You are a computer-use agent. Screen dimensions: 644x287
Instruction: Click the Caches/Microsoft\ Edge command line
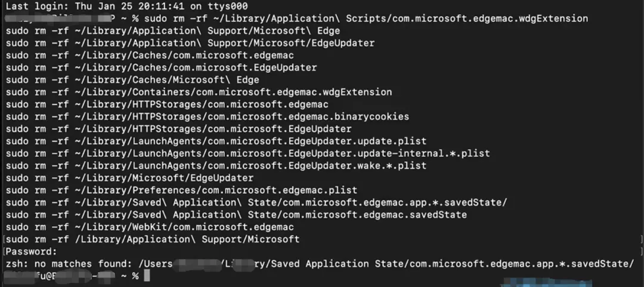(132, 80)
